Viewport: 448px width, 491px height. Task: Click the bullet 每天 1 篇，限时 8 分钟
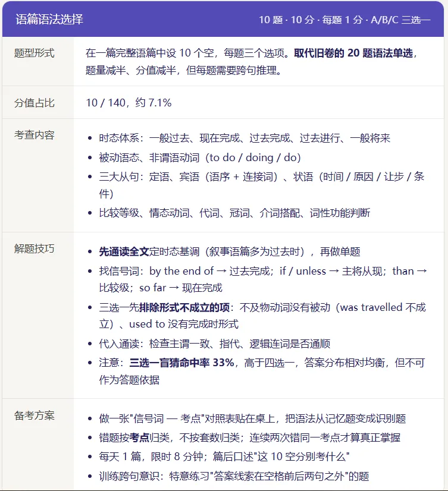coord(224,457)
